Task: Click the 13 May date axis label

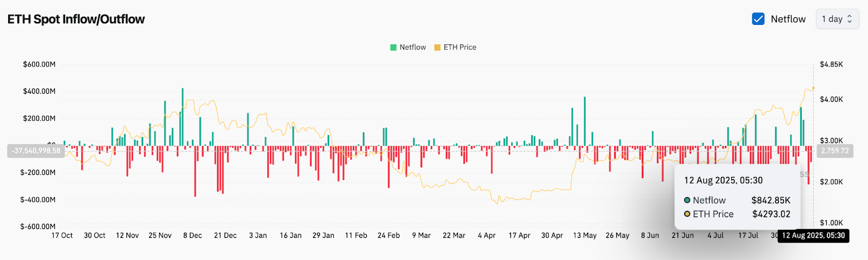Action: click(585, 236)
